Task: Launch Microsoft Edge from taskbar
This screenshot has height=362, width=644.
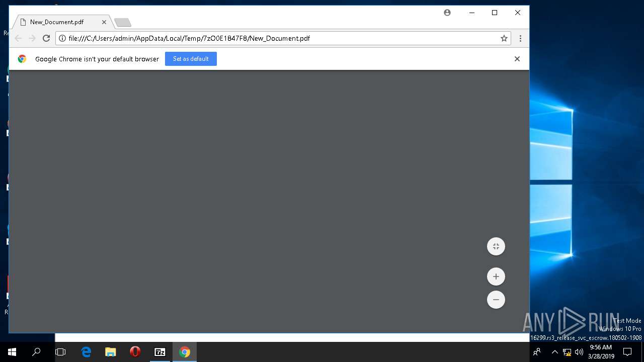Action: (86, 352)
